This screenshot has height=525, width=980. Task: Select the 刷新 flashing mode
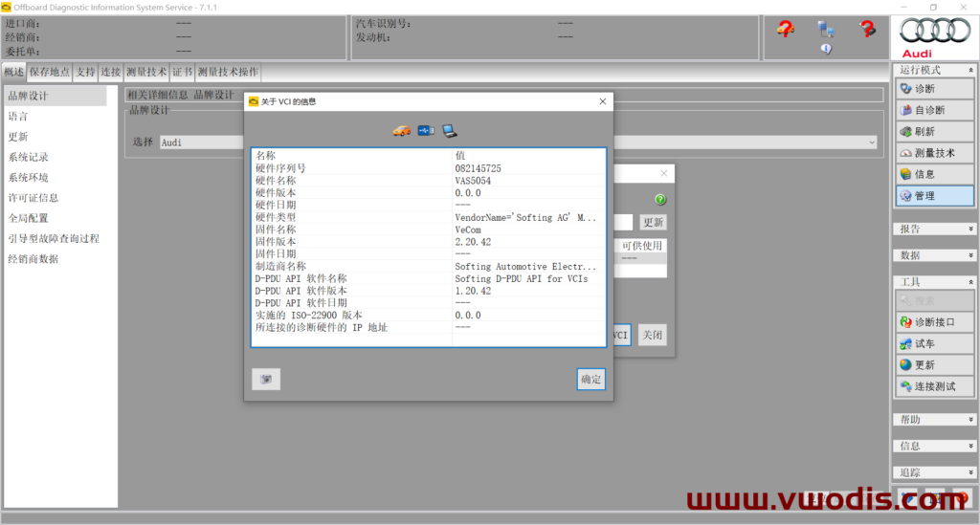pos(934,132)
